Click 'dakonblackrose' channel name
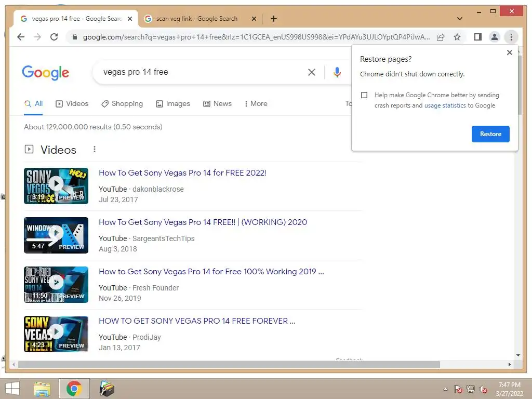This screenshot has height=399, width=532. pos(158,189)
